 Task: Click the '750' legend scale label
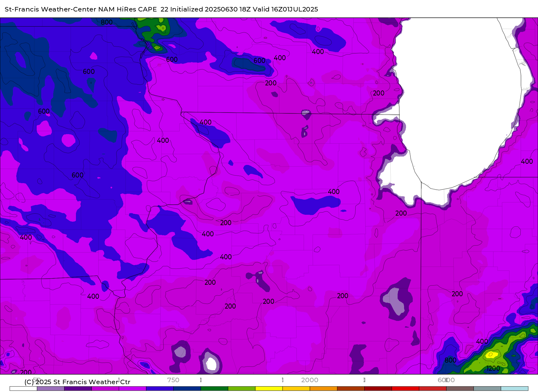(173, 380)
